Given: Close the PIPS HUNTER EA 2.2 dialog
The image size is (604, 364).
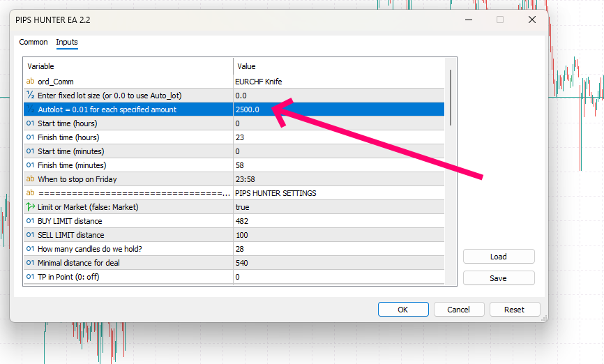Looking at the screenshot, I should [x=532, y=20].
